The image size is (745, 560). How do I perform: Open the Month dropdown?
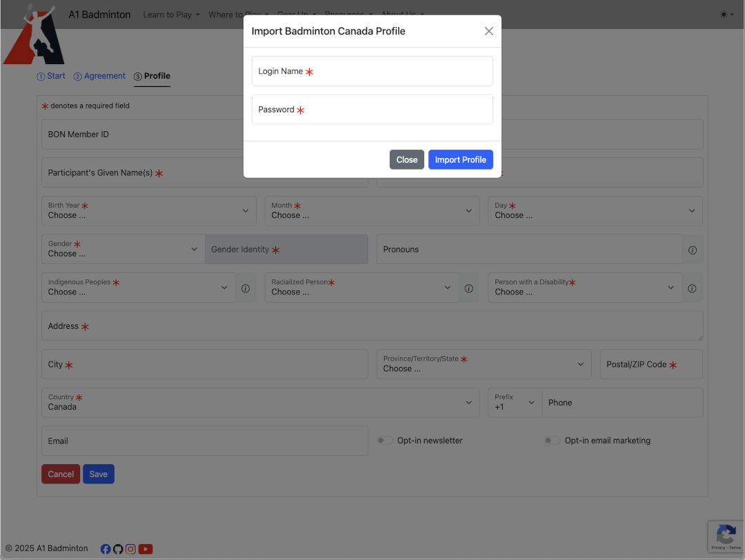point(372,211)
